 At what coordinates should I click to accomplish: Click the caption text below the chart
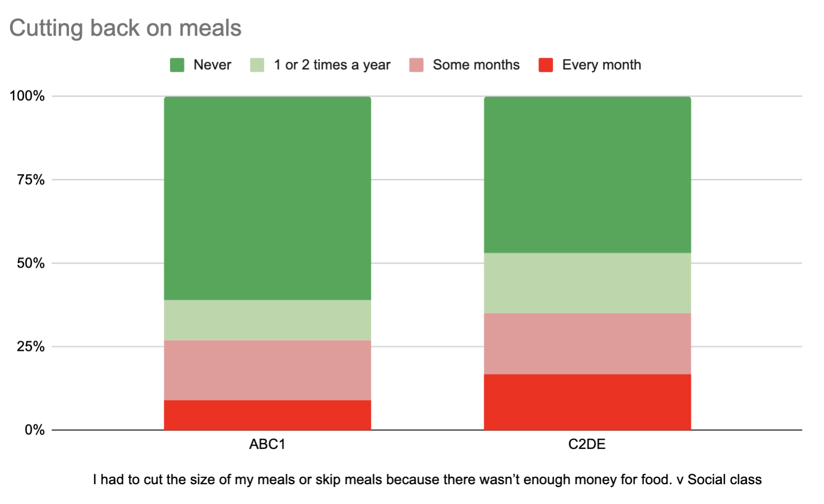[x=427, y=479]
